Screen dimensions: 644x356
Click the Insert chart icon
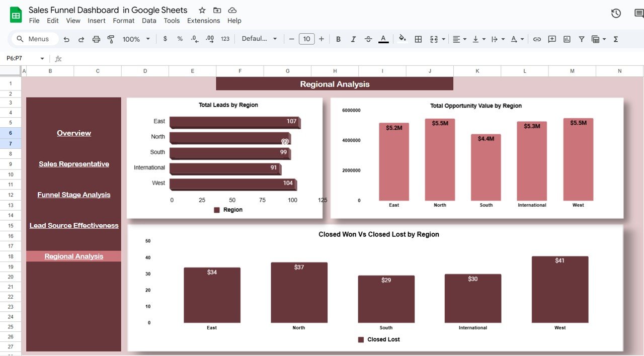click(567, 39)
